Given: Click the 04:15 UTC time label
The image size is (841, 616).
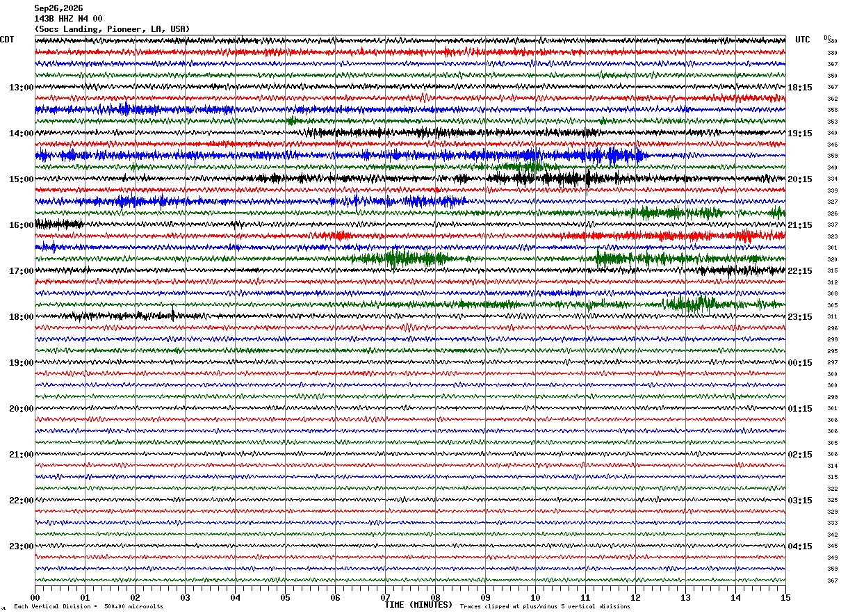Looking at the screenshot, I should [x=800, y=546].
